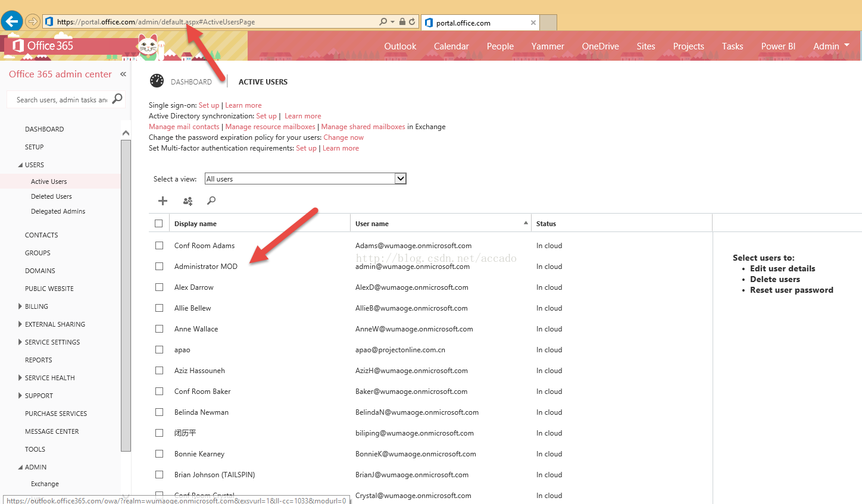The width and height of the screenshot is (862, 504).
Task: Click the browser back arrow button
Action: (x=11, y=21)
